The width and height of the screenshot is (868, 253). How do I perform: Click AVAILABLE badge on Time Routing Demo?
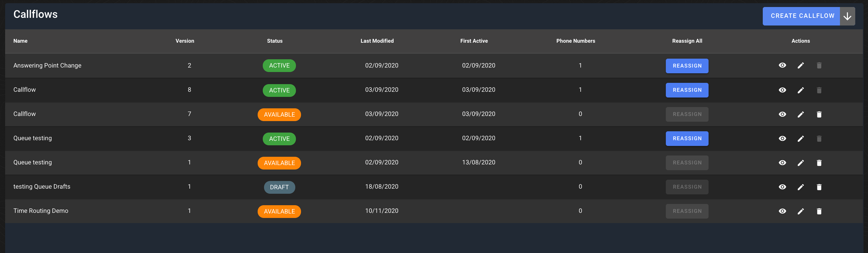(279, 212)
